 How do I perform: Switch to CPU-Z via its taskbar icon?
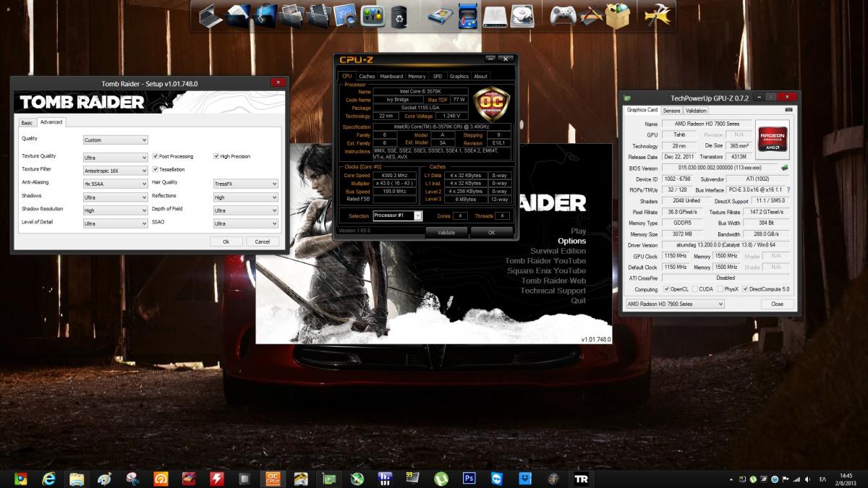[x=273, y=478]
